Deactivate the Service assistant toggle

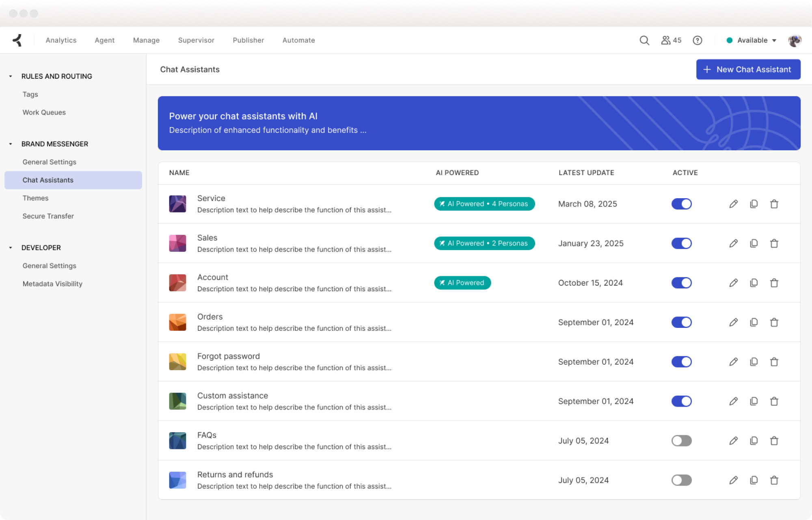(x=682, y=204)
